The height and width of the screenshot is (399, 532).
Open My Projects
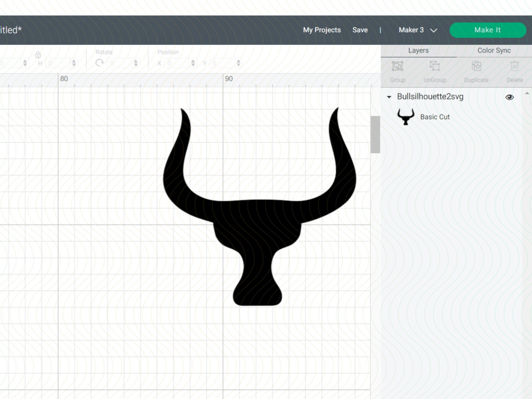tap(322, 30)
